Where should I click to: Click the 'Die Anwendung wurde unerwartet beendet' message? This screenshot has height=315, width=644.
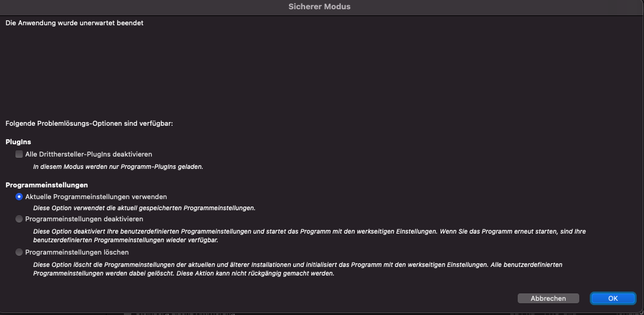pos(75,23)
